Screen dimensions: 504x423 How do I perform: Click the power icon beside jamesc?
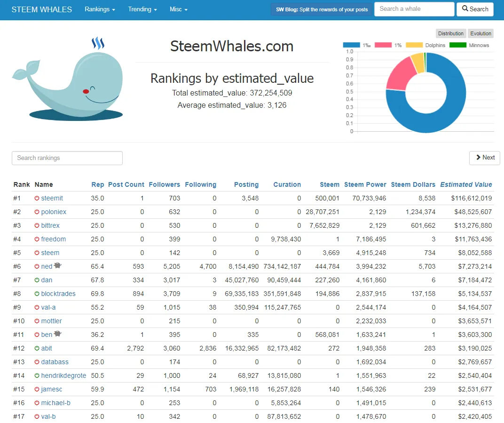37,389
